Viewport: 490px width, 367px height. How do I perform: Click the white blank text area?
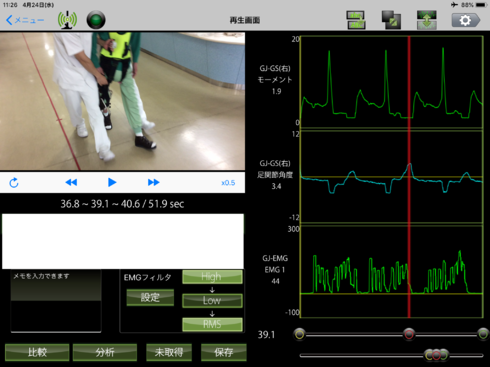[x=123, y=241]
